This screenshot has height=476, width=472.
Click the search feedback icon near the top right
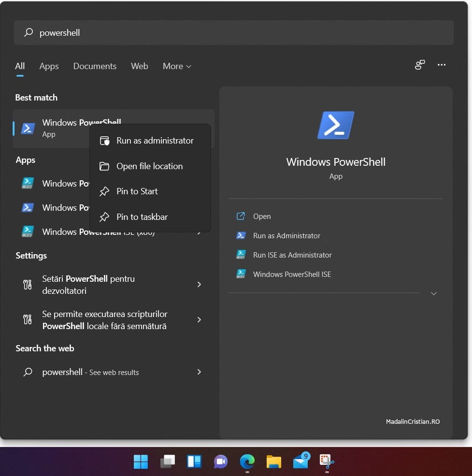[419, 64]
